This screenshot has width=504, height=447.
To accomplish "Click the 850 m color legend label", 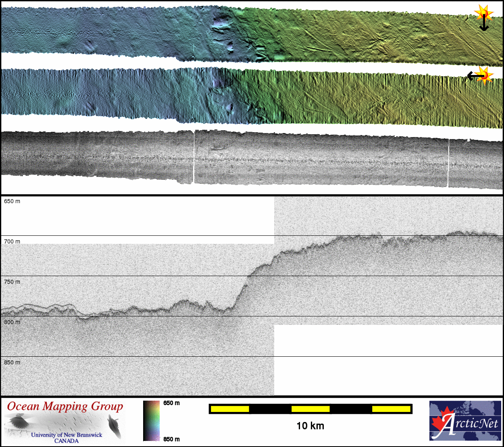I will tap(172, 439).
